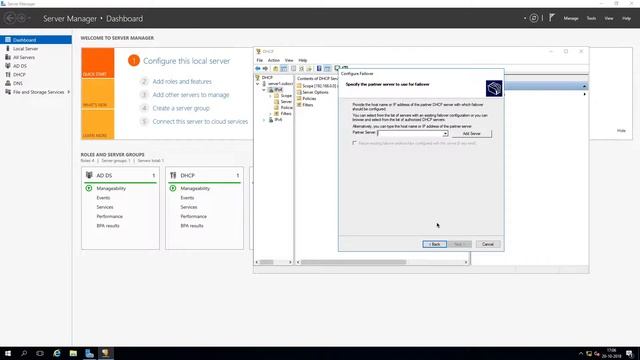The image size is (640, 360).
Task: Click Create a server group link
Action: point(181,108)
